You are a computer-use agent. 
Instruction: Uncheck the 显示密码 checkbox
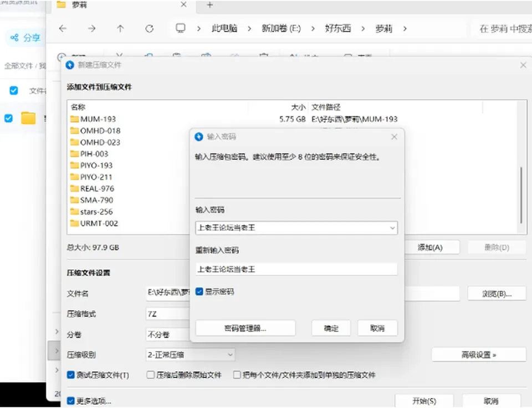pos(199,292)
